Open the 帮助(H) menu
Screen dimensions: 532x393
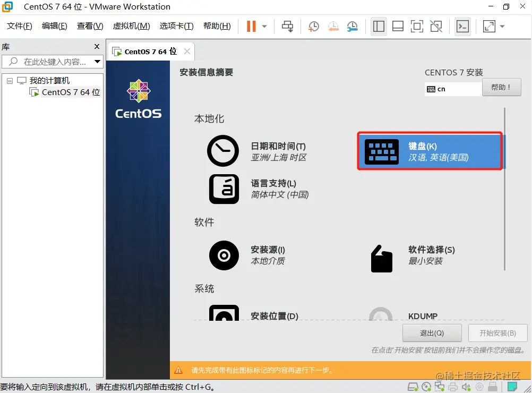(217, 26)
